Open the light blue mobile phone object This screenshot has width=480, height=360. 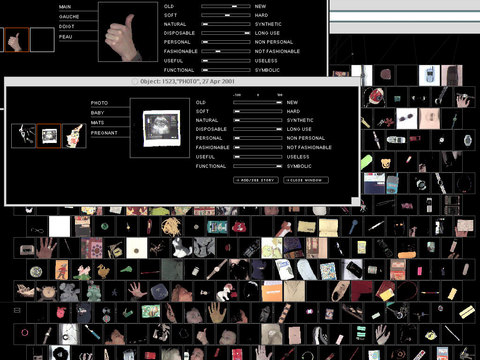430,75
